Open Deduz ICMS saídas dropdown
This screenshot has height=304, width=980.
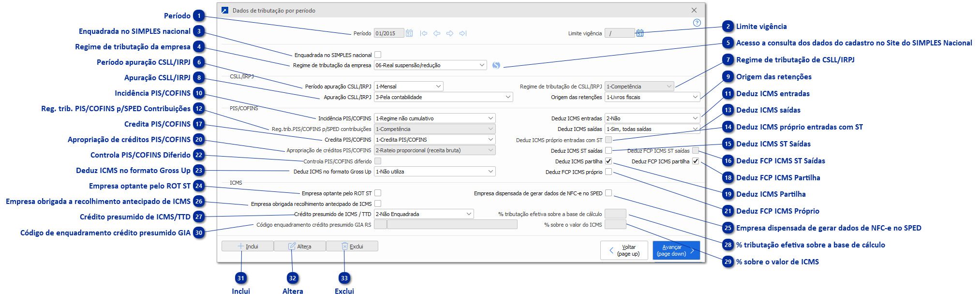click(x=653, y=129)
